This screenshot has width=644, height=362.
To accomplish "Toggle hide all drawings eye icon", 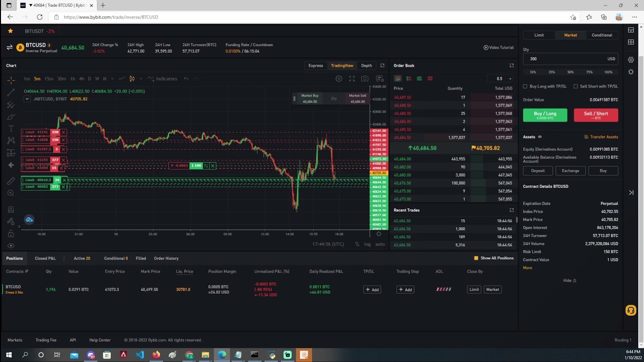I will (x=11, y=246).
